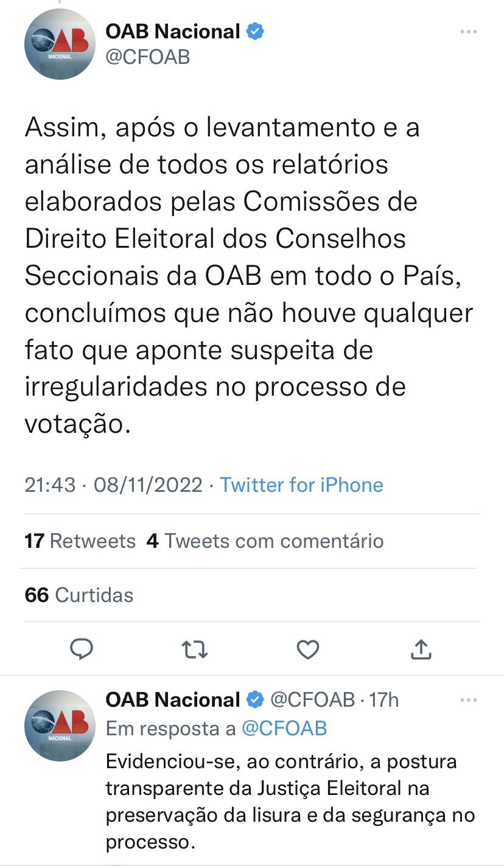View 4 Tweets com comentário
Viewport: 504px width, 868px height.
(265, 541)
